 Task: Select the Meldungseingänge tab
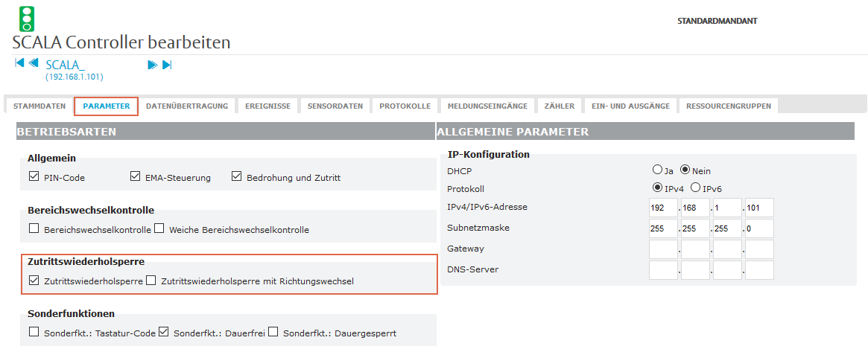tap(487, 106)
